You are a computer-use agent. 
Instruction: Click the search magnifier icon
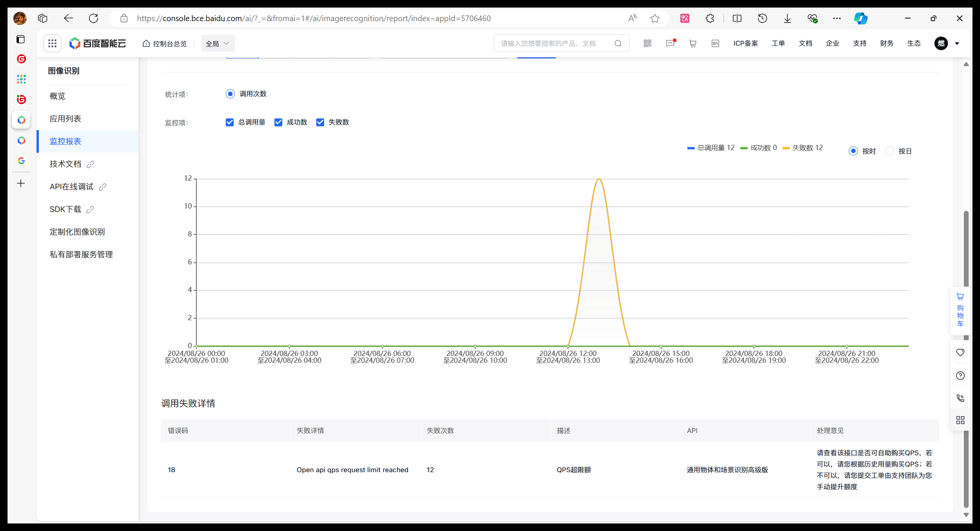pyautogui.click(x=618, y=43)
